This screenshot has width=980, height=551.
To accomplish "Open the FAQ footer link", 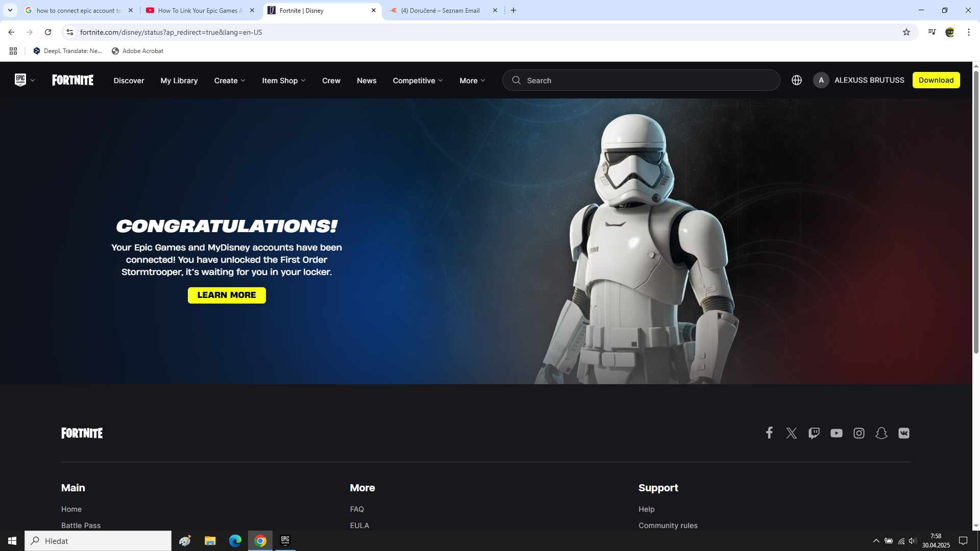I will 357,509.
